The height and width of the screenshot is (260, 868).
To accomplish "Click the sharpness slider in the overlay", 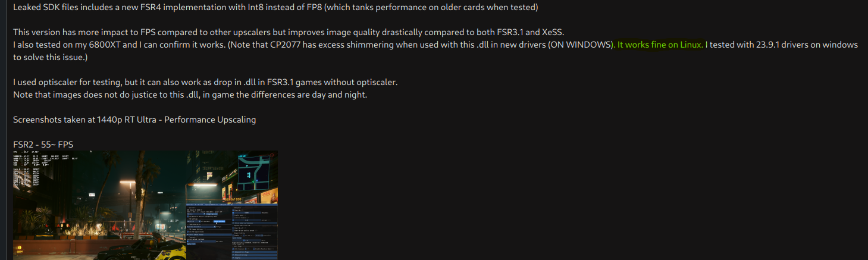I will 247,212.
